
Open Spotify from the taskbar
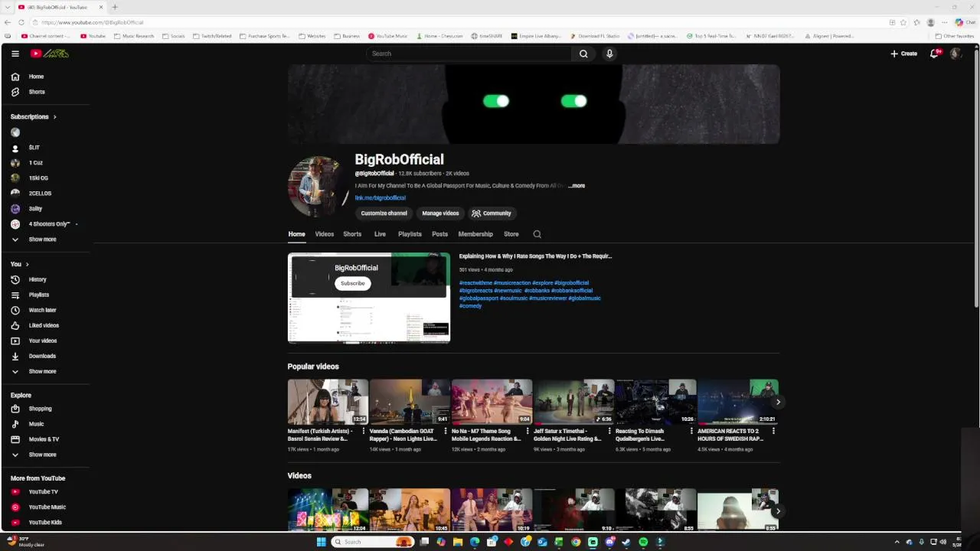click(x=643, y=542)
